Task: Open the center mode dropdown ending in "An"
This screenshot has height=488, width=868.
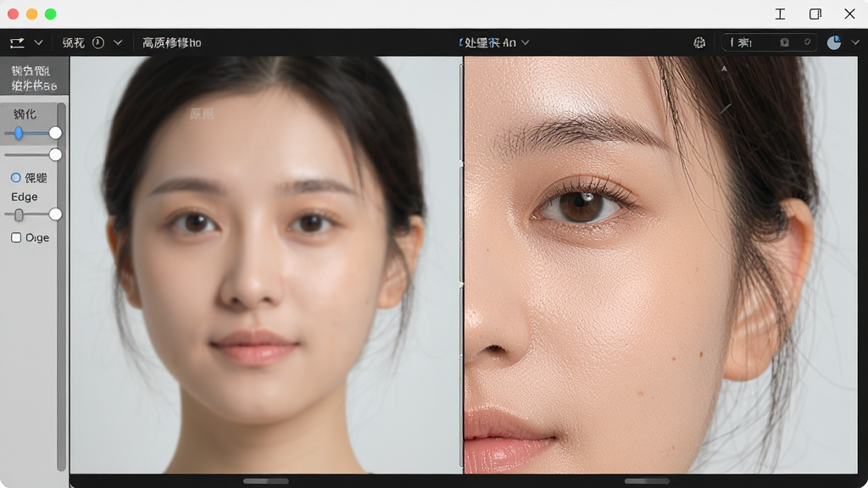Action: pyautogui.click(x=494, y=42)
